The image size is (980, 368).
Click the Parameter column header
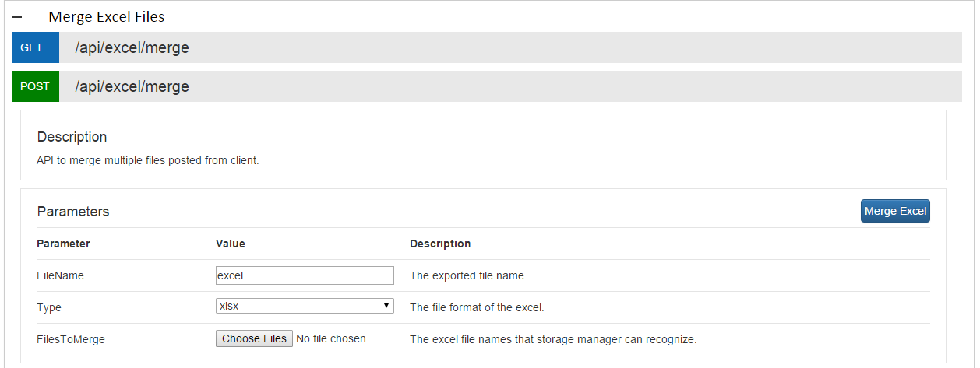63,244
